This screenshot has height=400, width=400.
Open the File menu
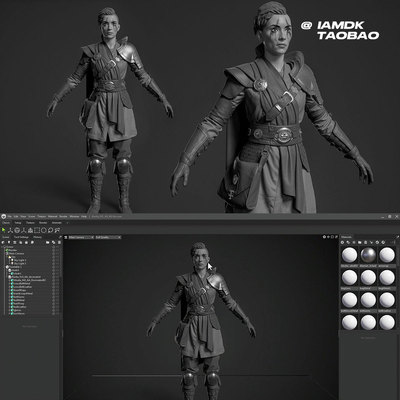[x=10, y=216]
